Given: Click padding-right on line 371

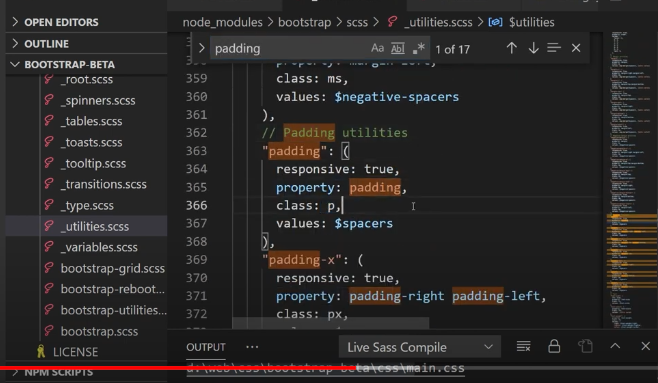Looking at the screenshot, I should (397, 296).
